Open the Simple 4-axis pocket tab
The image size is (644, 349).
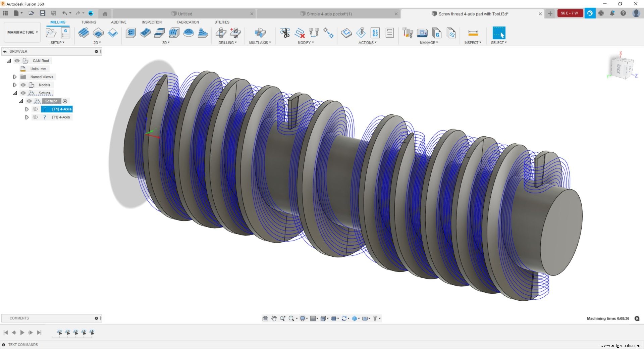(x=327, y=14)
